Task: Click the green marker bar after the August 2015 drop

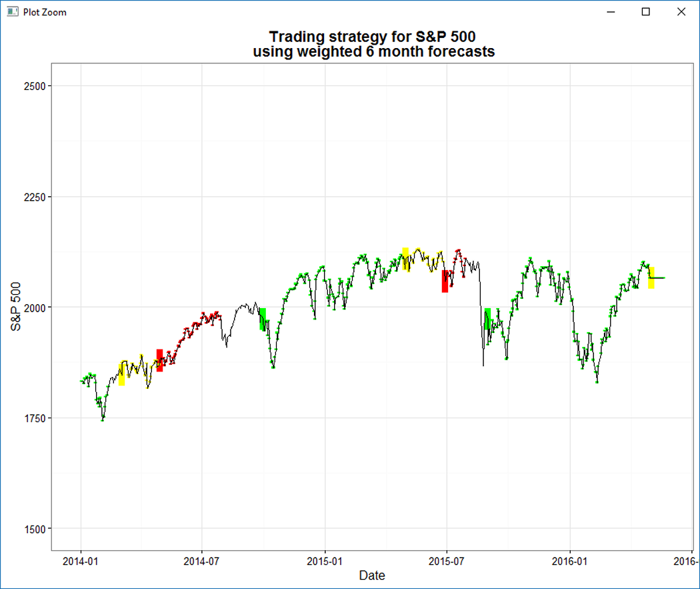Action: 487,319
